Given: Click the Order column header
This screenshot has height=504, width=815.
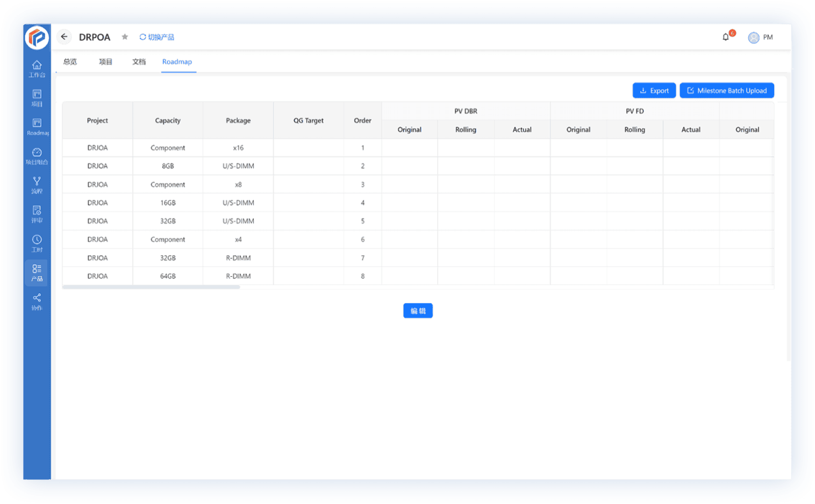Looking at the screenshot, I should 362,120.
